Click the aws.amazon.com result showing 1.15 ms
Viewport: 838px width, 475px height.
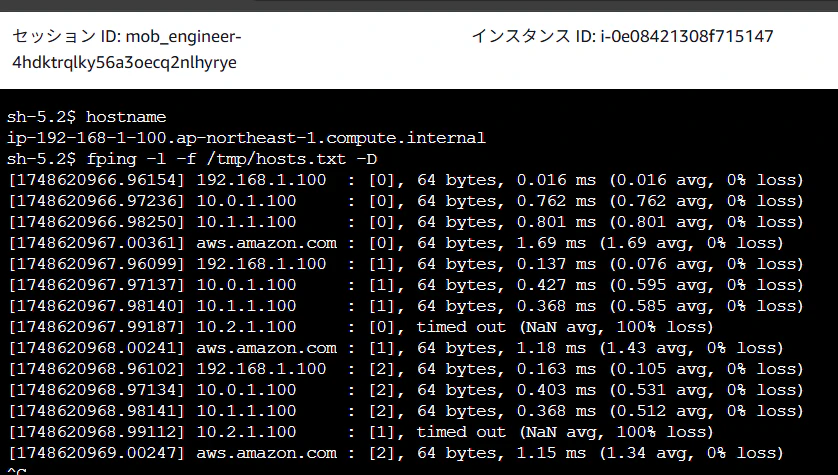click(x=395, y=453)
